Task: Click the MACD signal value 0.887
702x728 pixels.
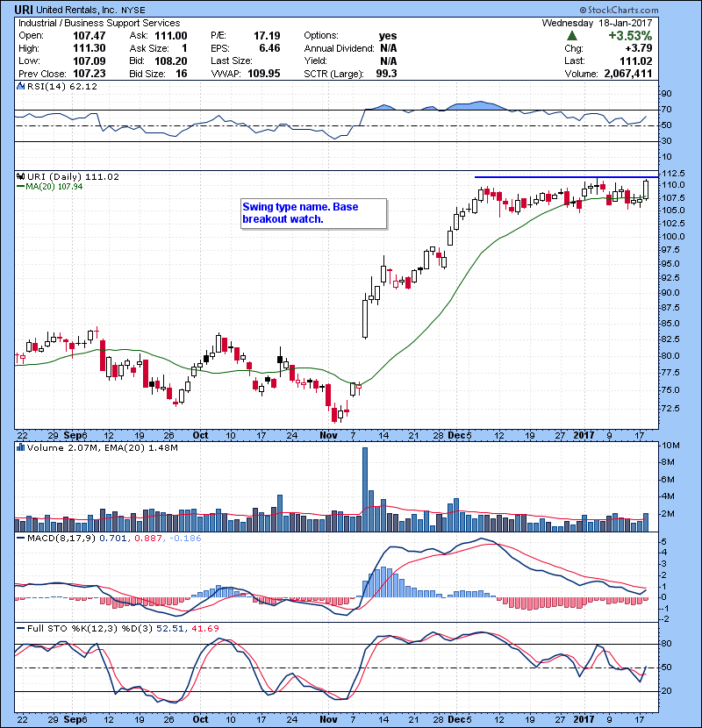Action: click(147, 539)
